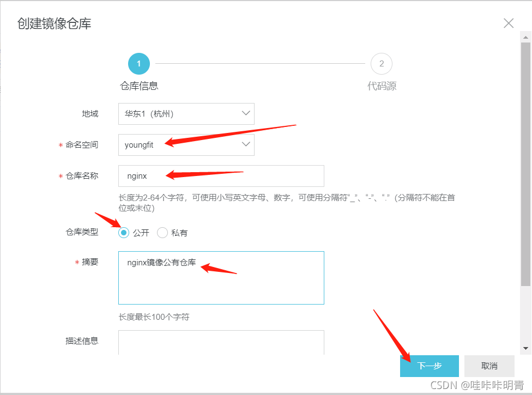Select the 私有 private repository type

162,233
